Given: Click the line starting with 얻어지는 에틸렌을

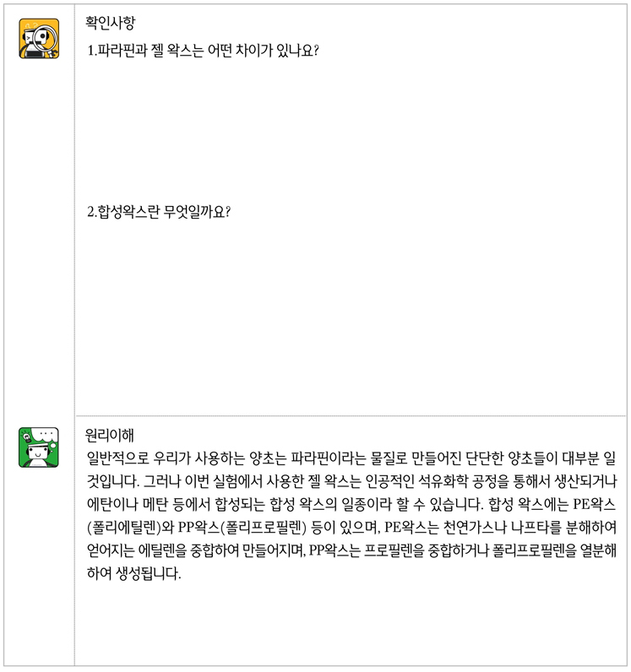Looking at the screenshot, I should point(351,550).
